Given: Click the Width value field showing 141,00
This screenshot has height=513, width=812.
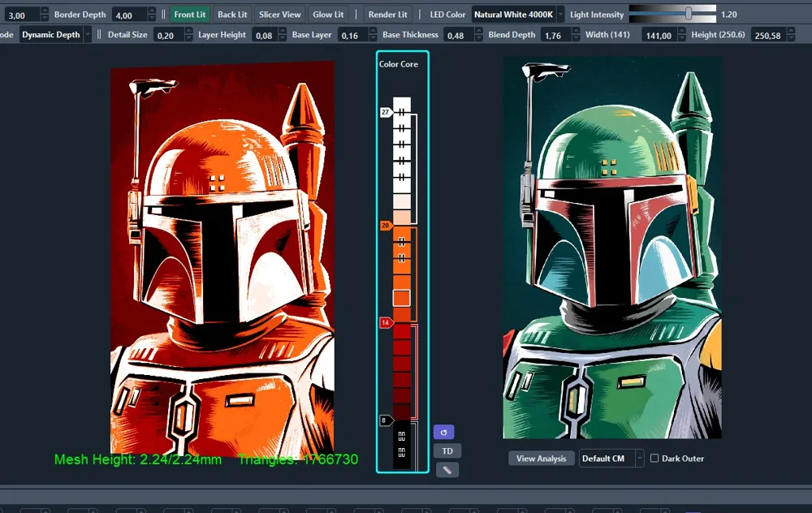Looking at the screenshot, I should tap(659, 35).
